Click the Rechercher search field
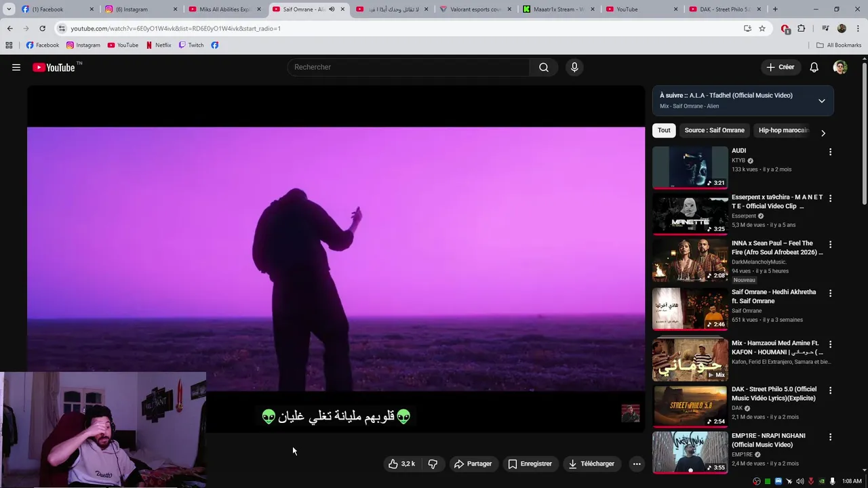 coord(409,67)
